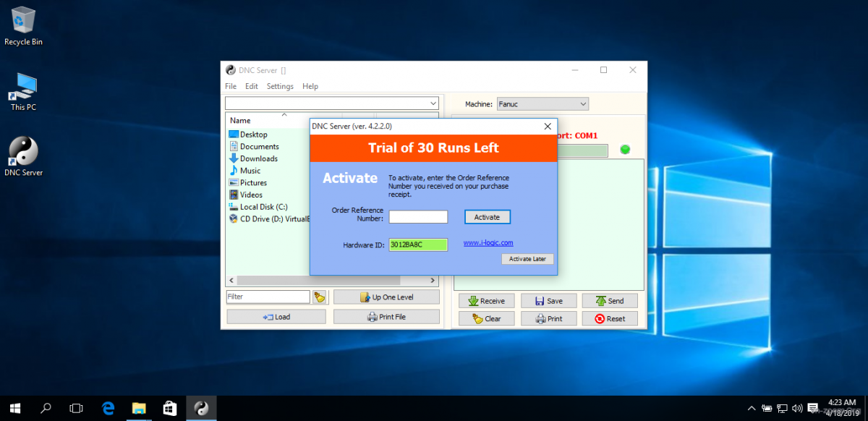Viewport: 868px width, 421px height.
Task: Click the Print File button
Action: pyautogui.click(x=386, y=317)
